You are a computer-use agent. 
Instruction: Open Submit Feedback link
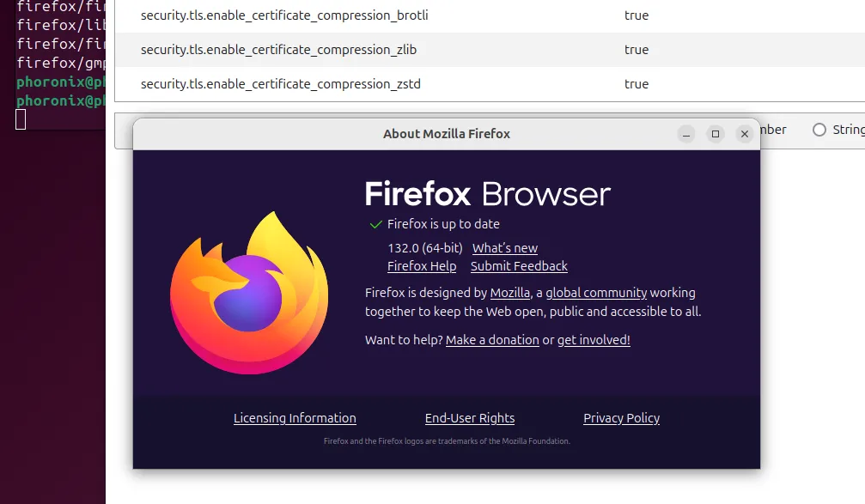pyautogui.click(x=519, y=266)
